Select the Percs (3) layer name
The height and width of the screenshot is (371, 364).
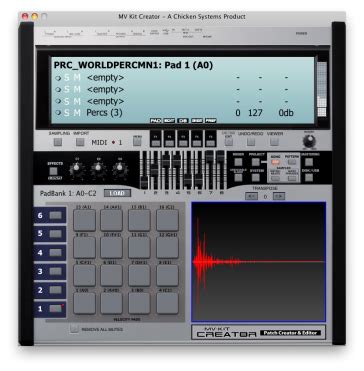tap(104, 113)
